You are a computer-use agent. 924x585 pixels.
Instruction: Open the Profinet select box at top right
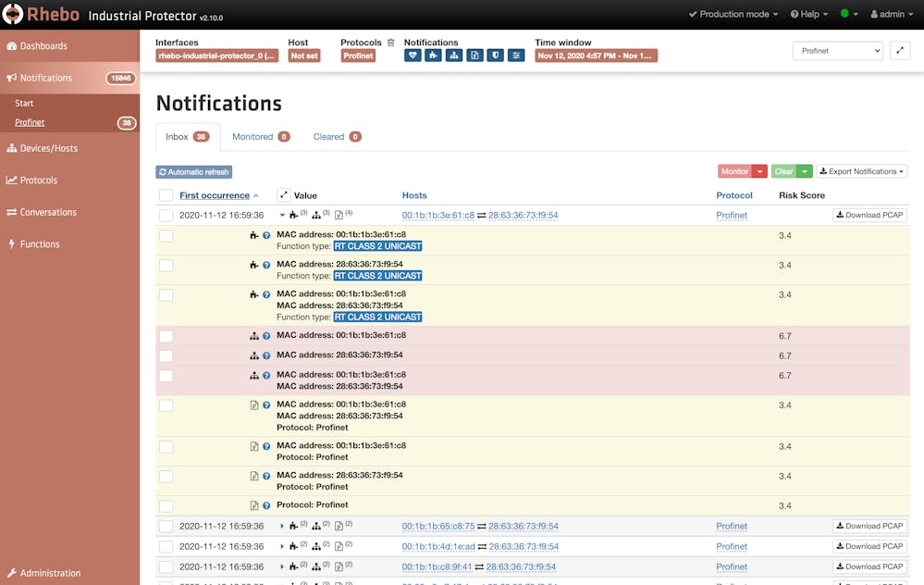[837, 51]
